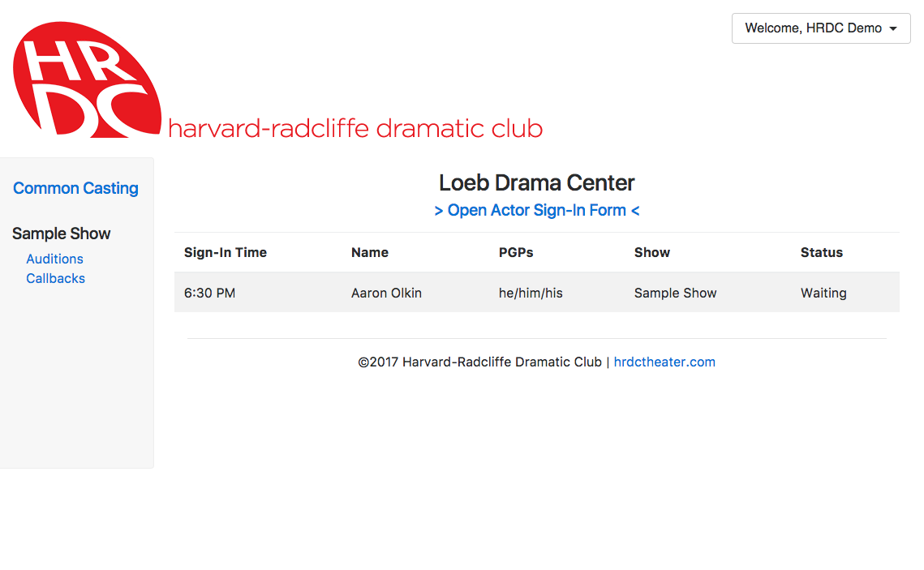
Task: Click the Sign-In Time column header
Action: (225, 253)
